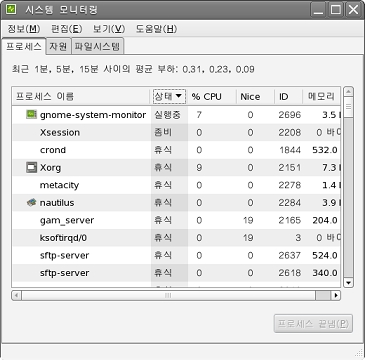Click the horizontal scrollbar thumb
365x360 pixels.
168,295
